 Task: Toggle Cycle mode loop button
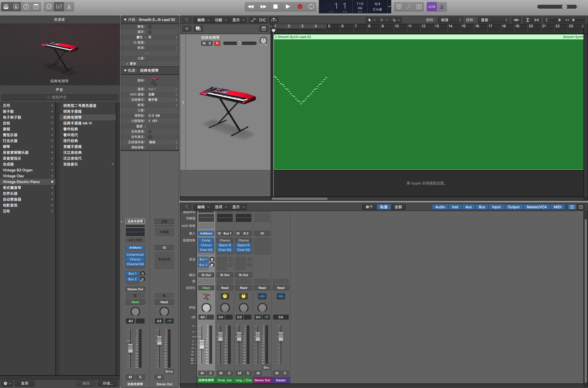[x=311, y=7]
